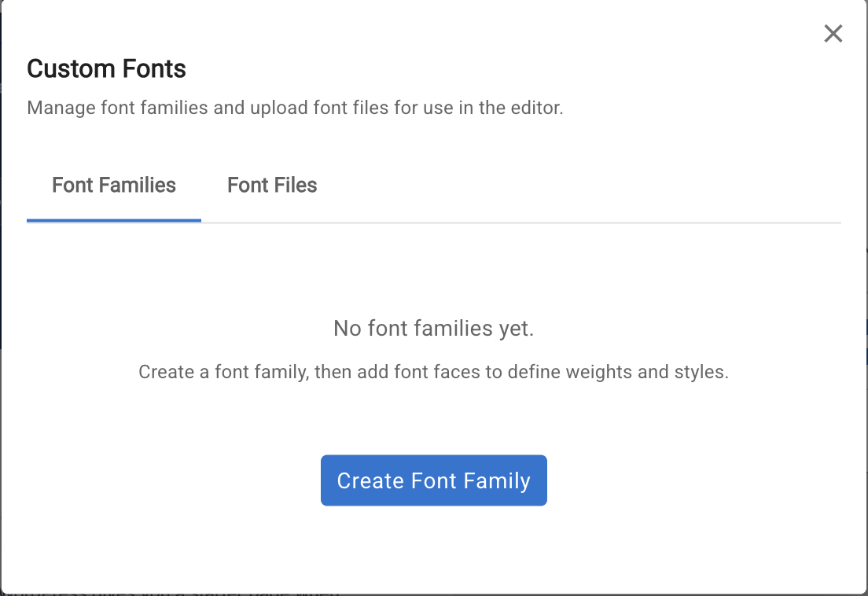
Task: Click the 'Manage font families' description text
Action: 295,108
